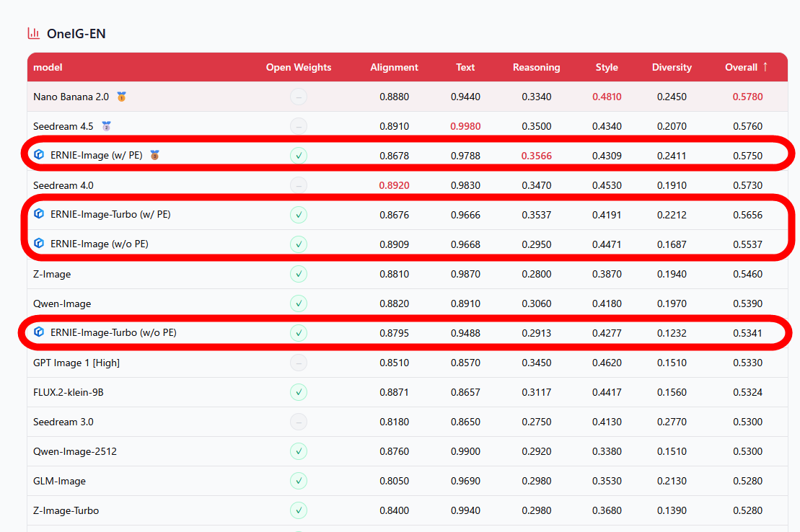Click the closed weights dash icon for Seedream 4.0
This screenshot has width=800, height=532.
pyautogui.click(x=299, y=185)
